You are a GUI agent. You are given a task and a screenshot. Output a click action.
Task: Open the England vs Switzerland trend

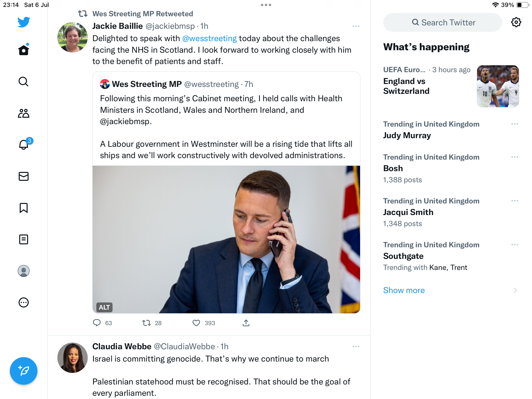[406, 86]
